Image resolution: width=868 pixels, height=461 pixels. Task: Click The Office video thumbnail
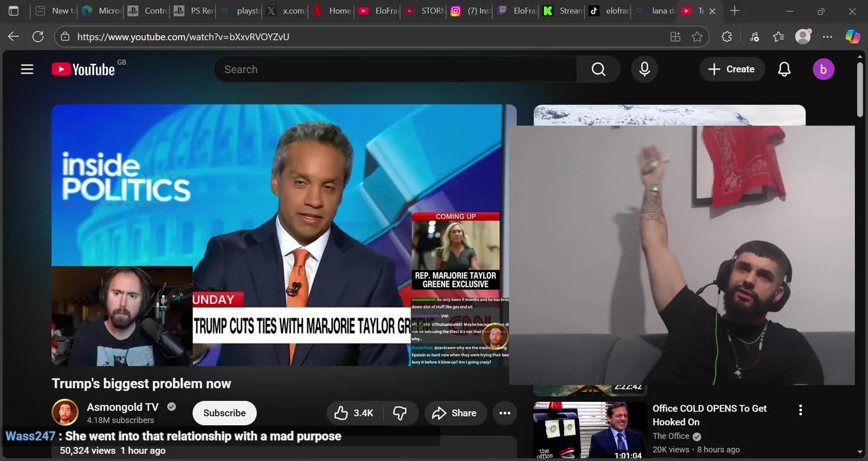590,431
